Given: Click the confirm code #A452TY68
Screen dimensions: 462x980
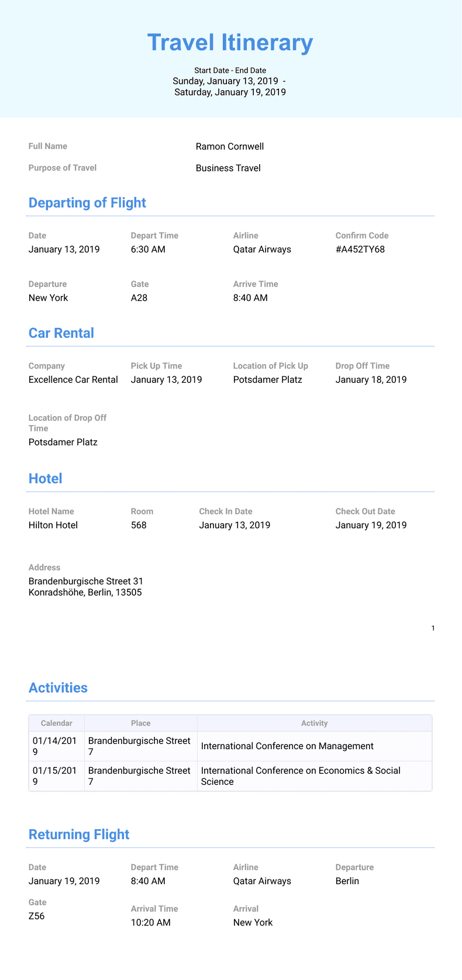Looking at the screenshot, I should point(360,250).
